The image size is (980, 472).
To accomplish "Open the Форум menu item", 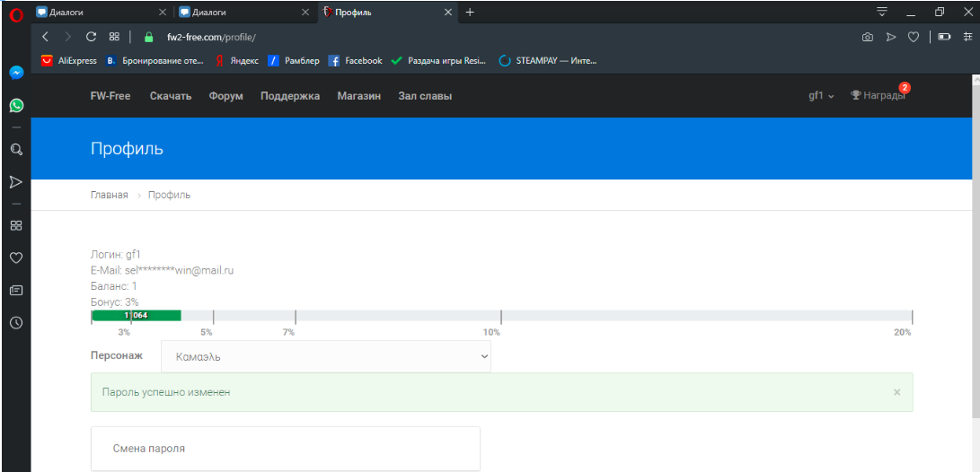I will [x=225, y=96].
